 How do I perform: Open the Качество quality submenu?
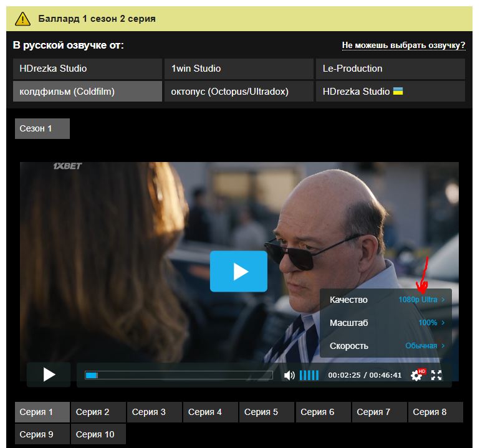pos(386,300)
